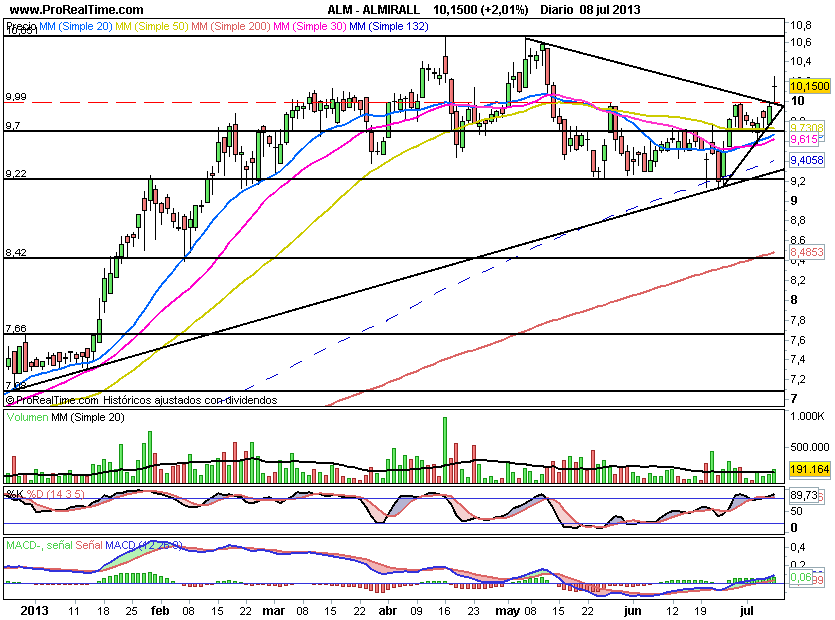Click the 2013 year label on time axis

(x=34, y=610)
